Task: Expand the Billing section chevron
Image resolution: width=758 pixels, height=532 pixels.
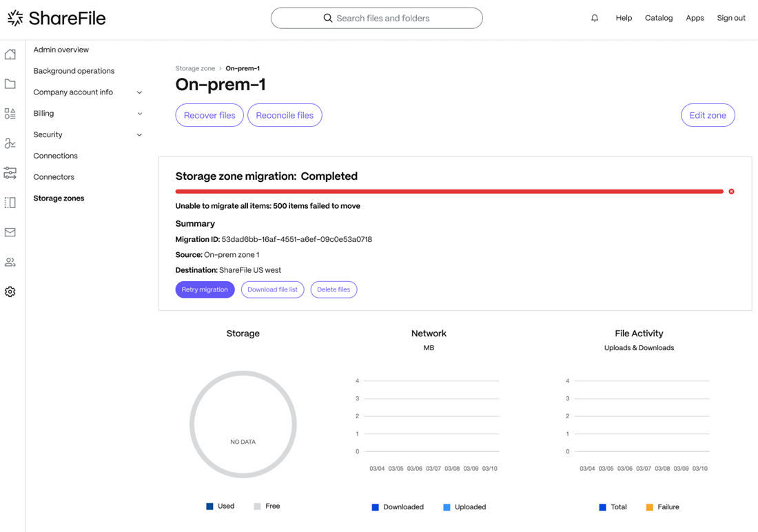Action: [x=140, y=114]
